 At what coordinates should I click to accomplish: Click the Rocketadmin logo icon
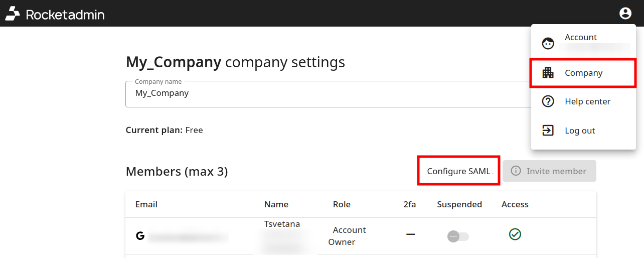click(13, 14)
